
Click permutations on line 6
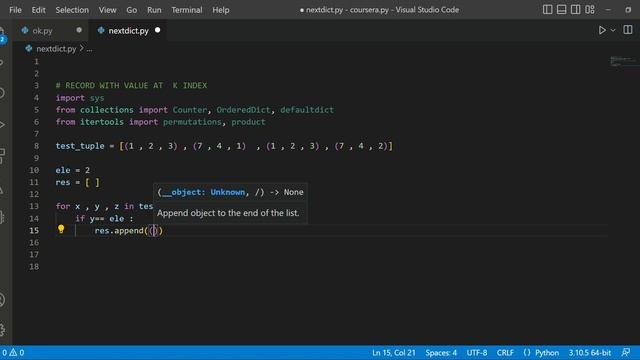point(192,122)
